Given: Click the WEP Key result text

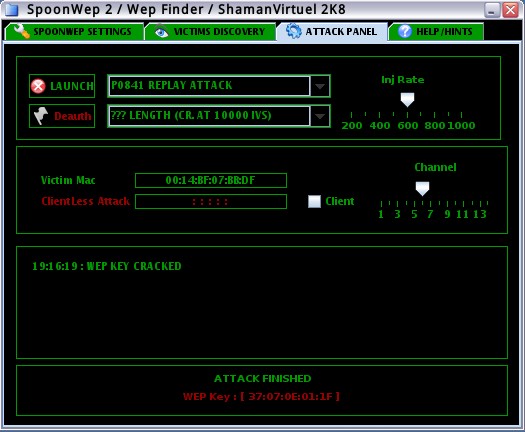Looking at the screenshot, I should pos(261,397).
